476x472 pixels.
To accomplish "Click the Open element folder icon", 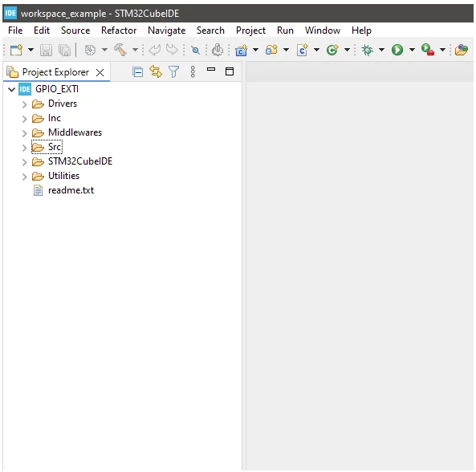I will click(462, 50).
